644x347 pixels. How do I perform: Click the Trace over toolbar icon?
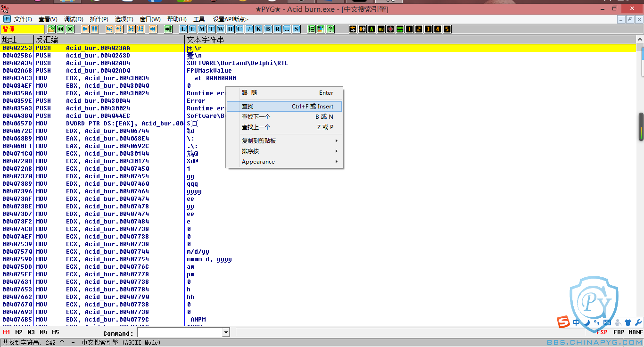pos(140,29)
